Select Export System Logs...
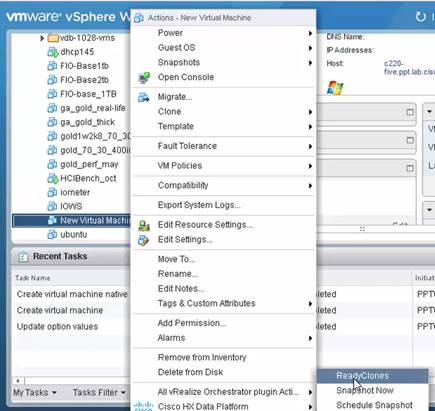 224,205
